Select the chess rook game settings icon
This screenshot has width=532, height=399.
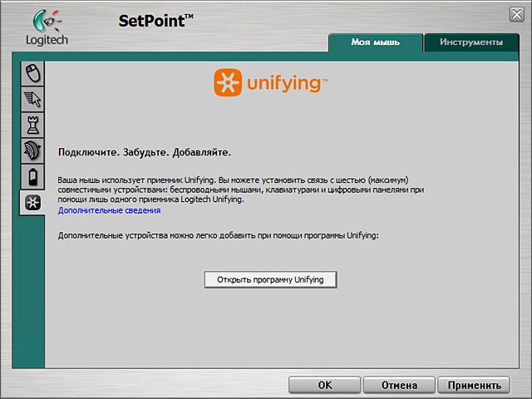click(32, 125)
